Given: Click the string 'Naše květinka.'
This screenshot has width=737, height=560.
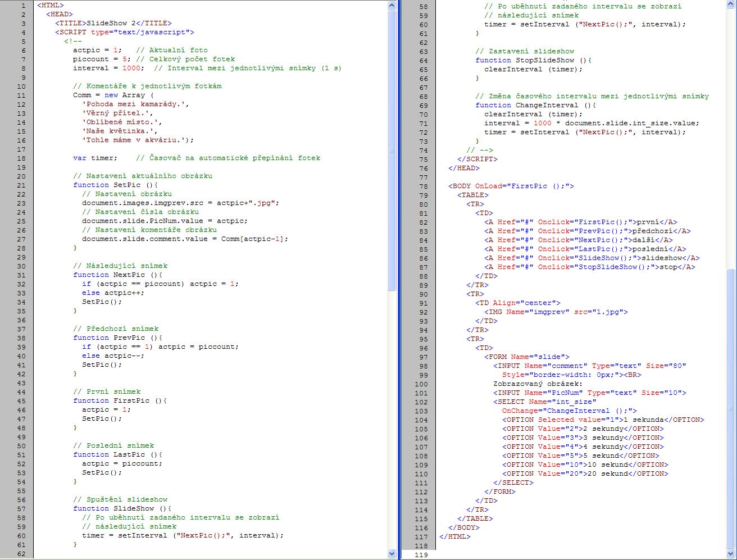Looking at the screenshot, I should pyautogui.click(x=117, y=131).
